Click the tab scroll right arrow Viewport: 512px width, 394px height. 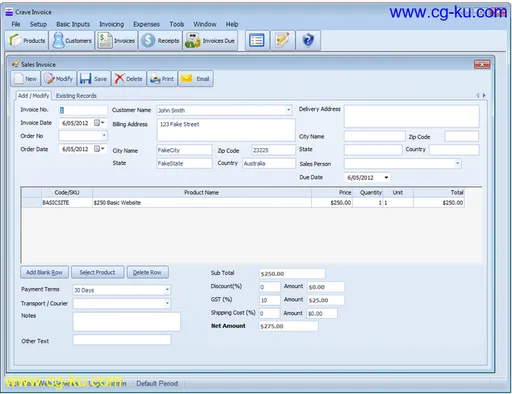pos(484,95)
